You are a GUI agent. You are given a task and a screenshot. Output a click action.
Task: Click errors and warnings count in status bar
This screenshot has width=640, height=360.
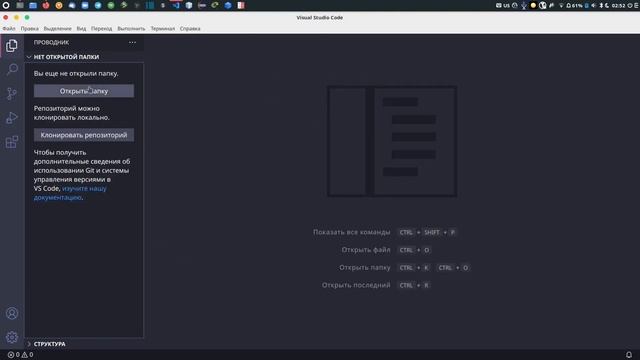pyautogui.click(x=20, y=355)
